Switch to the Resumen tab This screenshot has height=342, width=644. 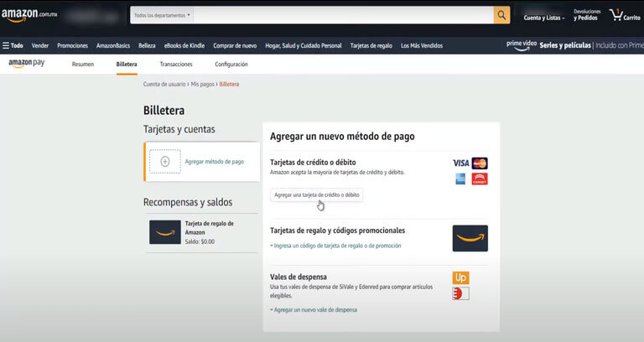coord(82,64)
